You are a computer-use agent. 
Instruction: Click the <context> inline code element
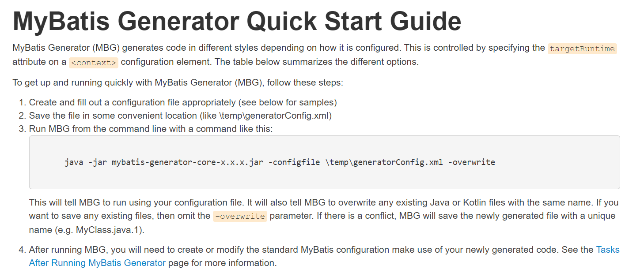click(94, 62)
